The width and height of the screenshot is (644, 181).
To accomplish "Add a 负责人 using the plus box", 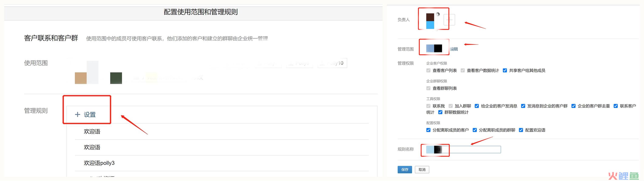I will point(449,20).
